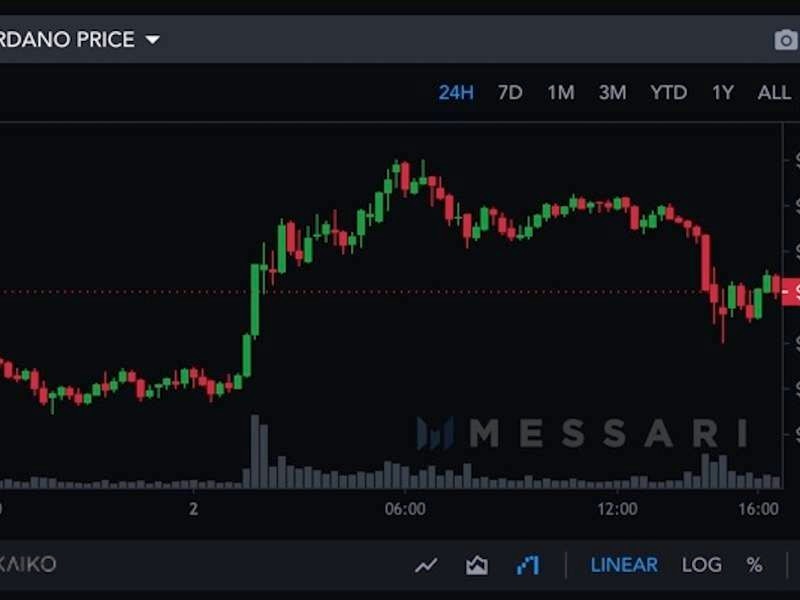
Task: Select the 7D time range
Action: tap(510, 93)
